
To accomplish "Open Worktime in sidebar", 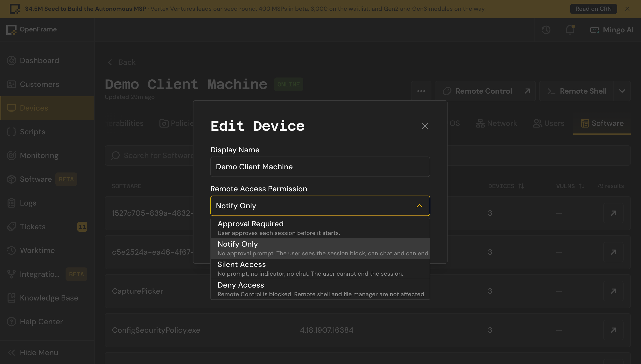I will pos(47,250).
